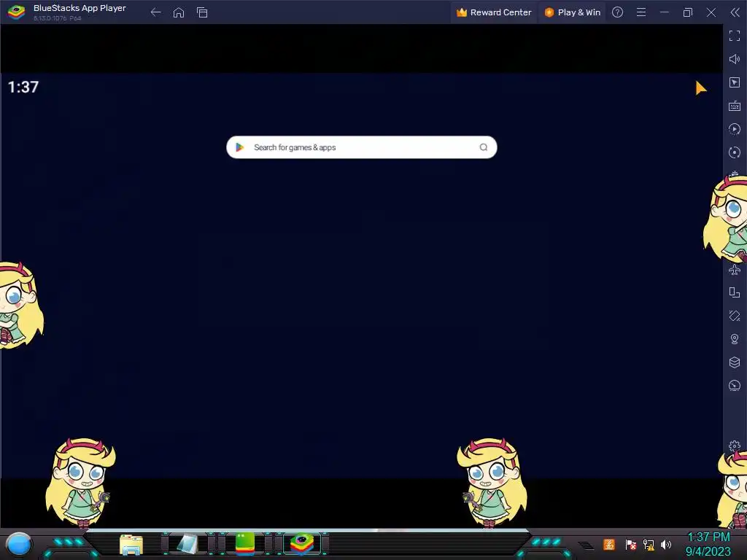Show recent apps with the multi-window icon
Screen dimensions: 747x560
point(202,12)
